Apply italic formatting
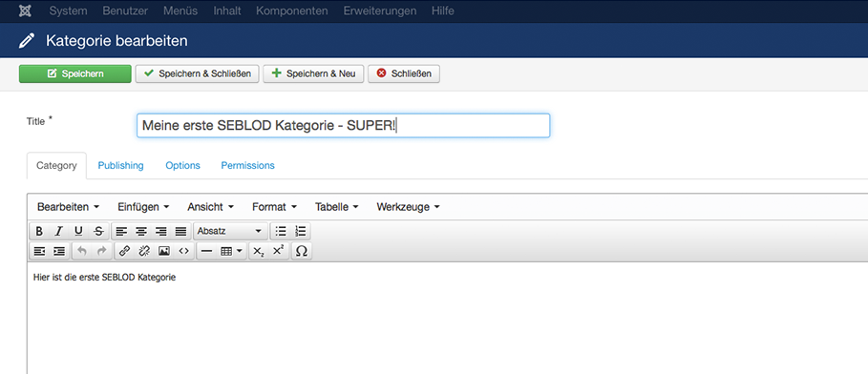This screenshot has height=374, width=868. (x=58, y=231)
